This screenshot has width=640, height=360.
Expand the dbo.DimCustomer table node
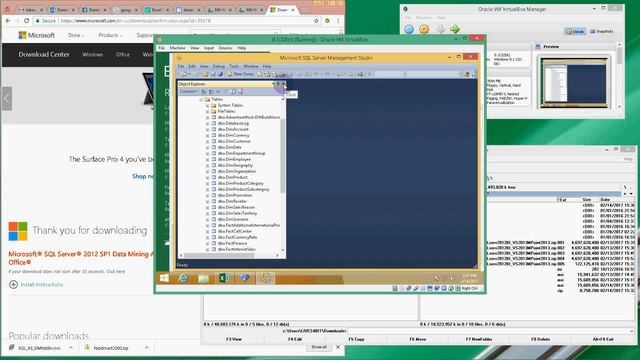pyautogui.click(x=207, y=141)
